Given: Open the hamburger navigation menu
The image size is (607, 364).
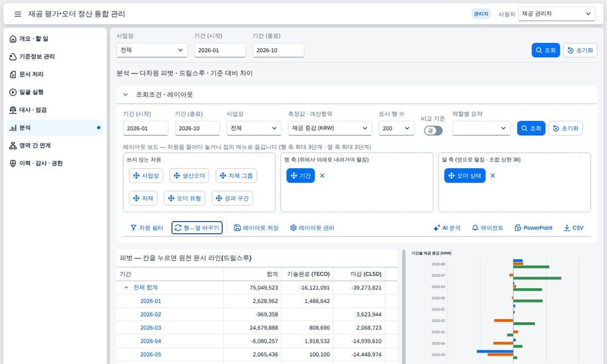Looking at the screenshot, I should [18, 14].
